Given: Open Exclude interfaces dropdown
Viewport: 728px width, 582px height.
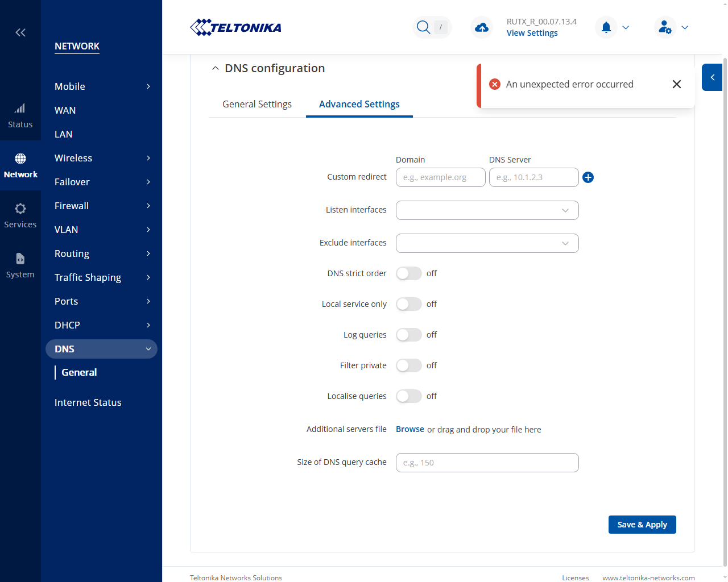Looking at the screenshot, I should (x=487, y=243).
